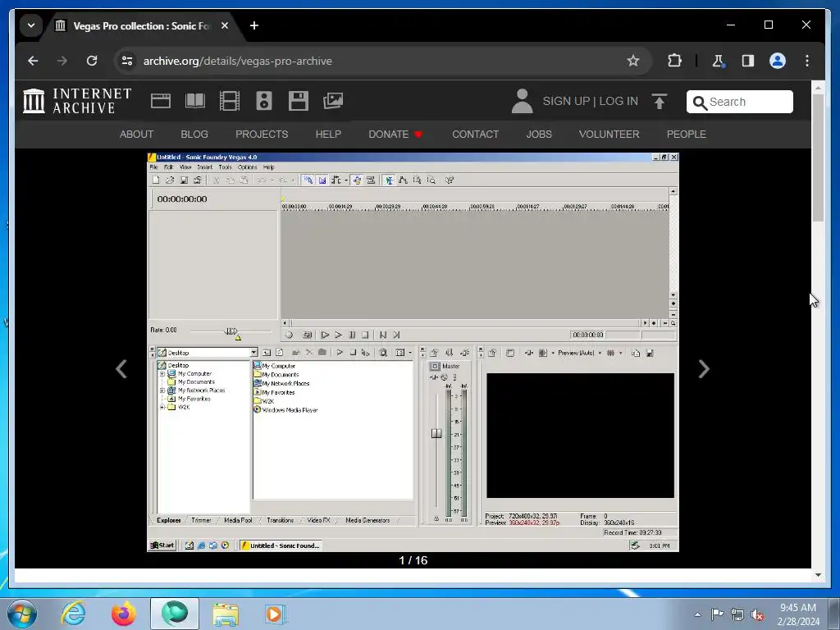This screenshot has width=840, height=630.
Task: Click the "1 / 16" image counter
Action: coord(413,560)
